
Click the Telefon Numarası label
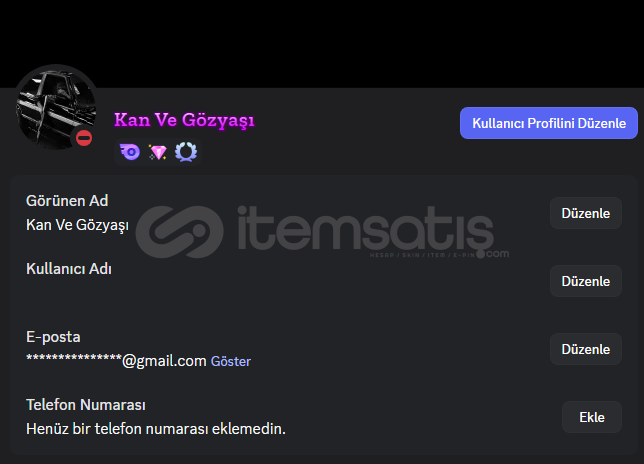(x=86, y=405)
